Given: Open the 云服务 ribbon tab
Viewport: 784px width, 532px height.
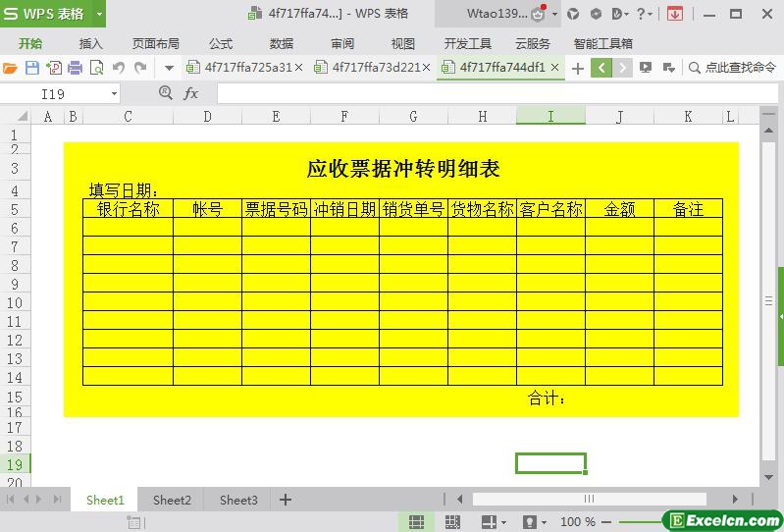Looking at the screenshot, I should (533, 44).
